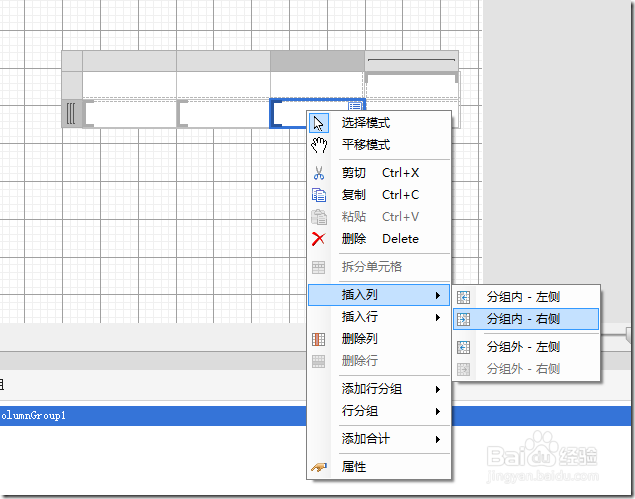This screenshot has width=635, height=499.
Task: Click the row group handle icon
Action: coord(71,114)
